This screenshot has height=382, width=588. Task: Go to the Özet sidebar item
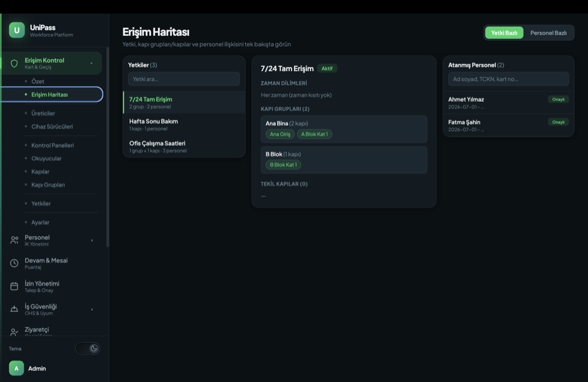(37, 82)
